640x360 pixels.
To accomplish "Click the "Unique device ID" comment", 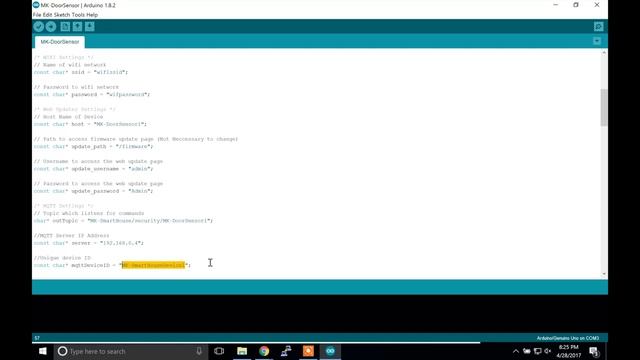I will pos(62,258).
